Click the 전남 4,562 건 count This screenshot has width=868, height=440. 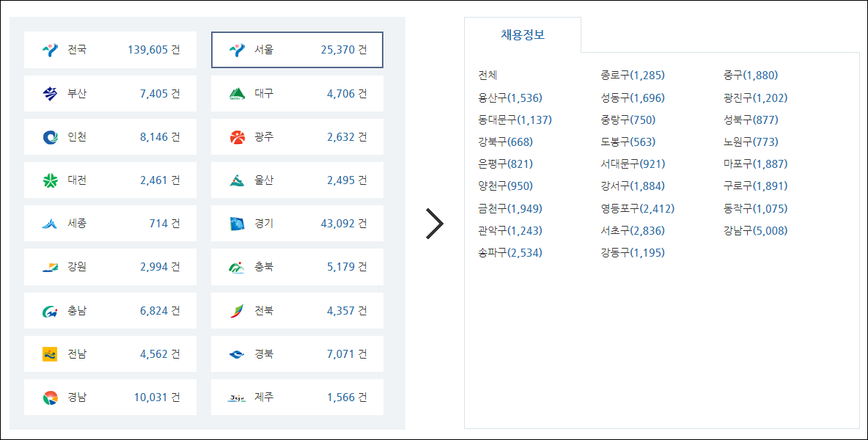(x=160, y=354)
